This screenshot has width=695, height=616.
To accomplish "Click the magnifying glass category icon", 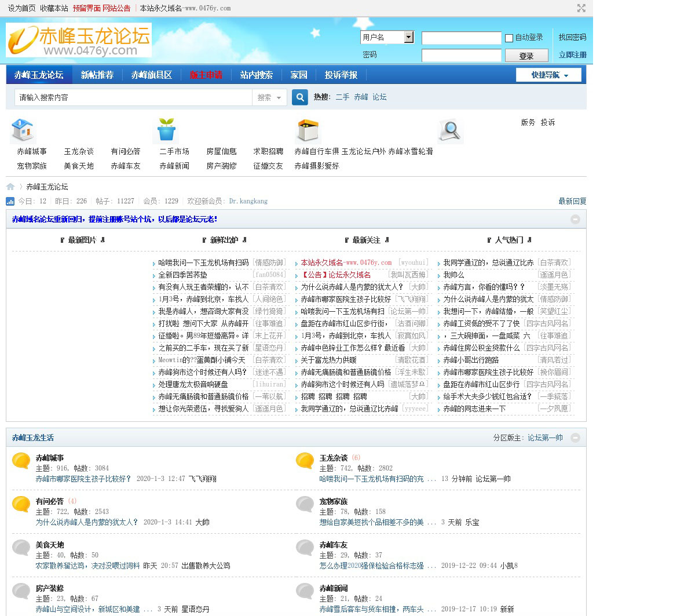I will click(x=451, y=131).
